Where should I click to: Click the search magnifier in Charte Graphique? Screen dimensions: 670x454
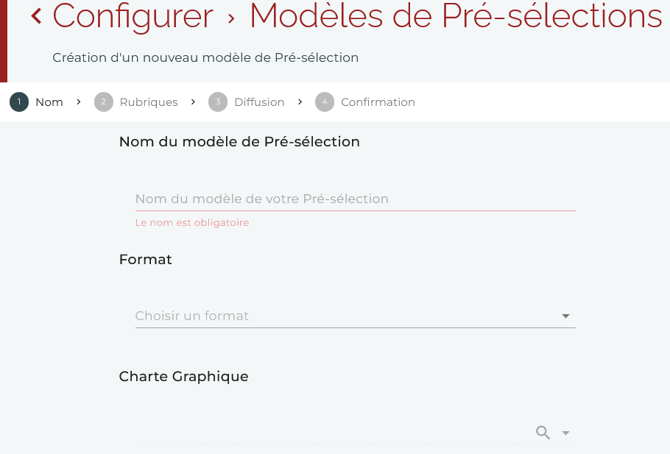543,433
